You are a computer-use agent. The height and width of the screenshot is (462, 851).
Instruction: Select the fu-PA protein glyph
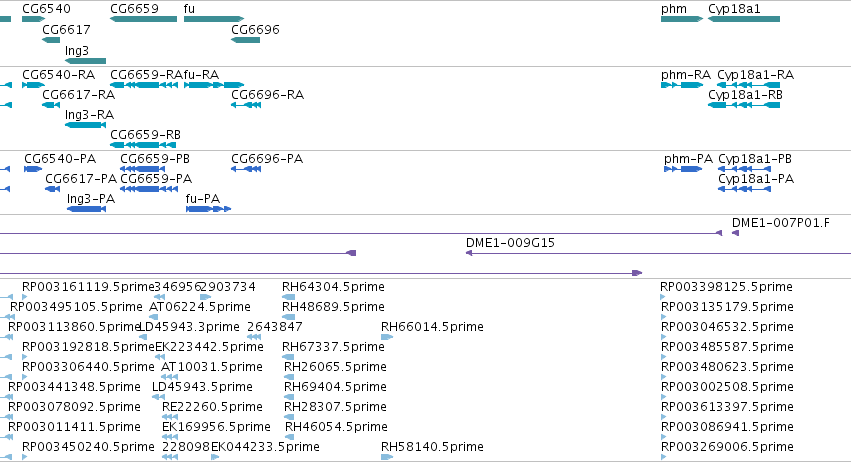pos(208,209)
